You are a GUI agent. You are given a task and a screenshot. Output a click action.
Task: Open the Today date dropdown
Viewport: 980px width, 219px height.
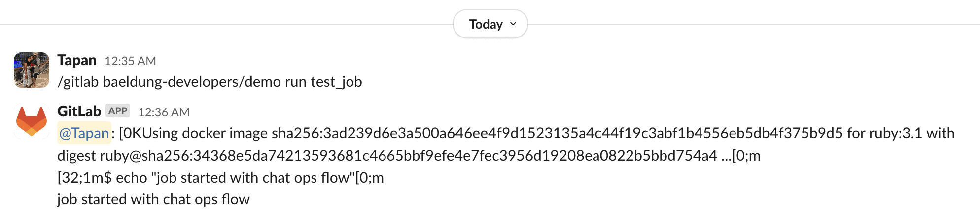490,24
